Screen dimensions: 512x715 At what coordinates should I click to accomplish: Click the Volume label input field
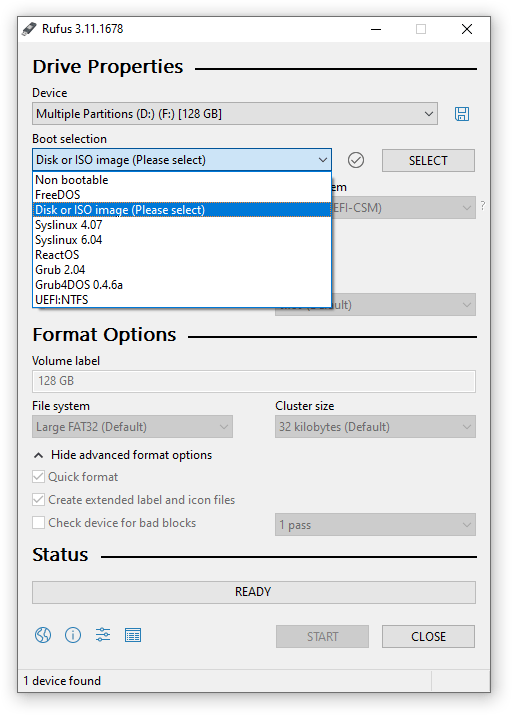pyautogui.click(x=253, y=381)
